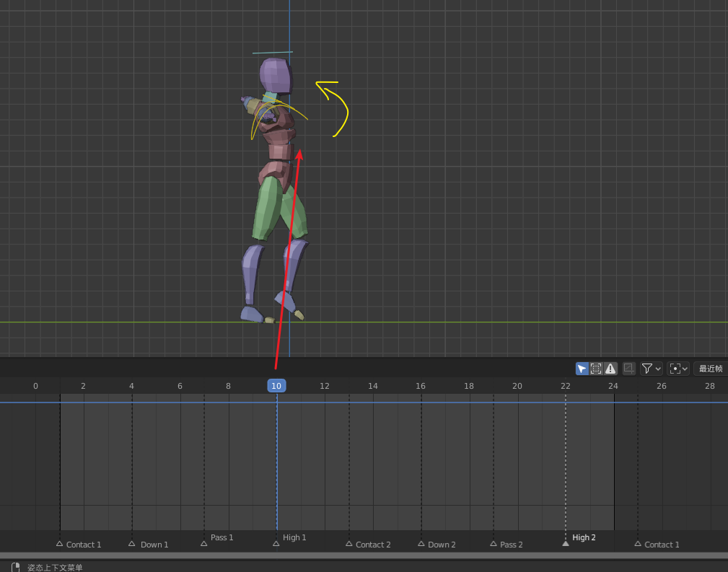Viewport: 728px width, 572px height.
Task: Expand the pivot point dropdown
Action: tap(678, 369)
